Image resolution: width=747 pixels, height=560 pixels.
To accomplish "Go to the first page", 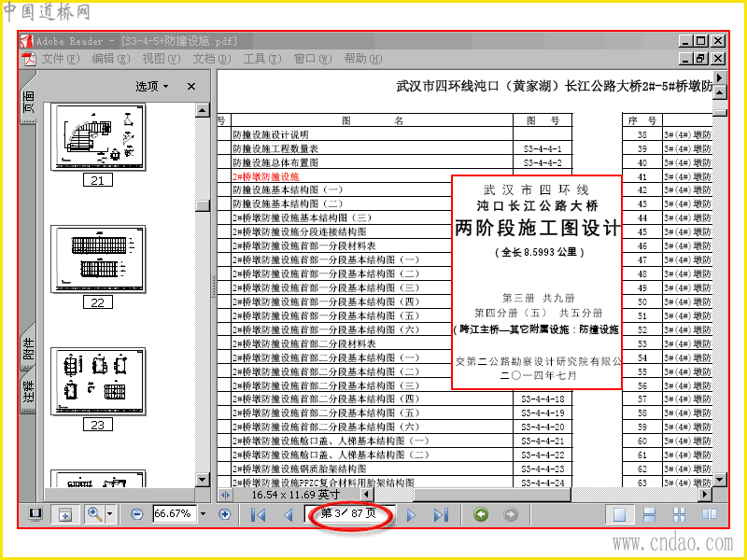I will (259, 515).
